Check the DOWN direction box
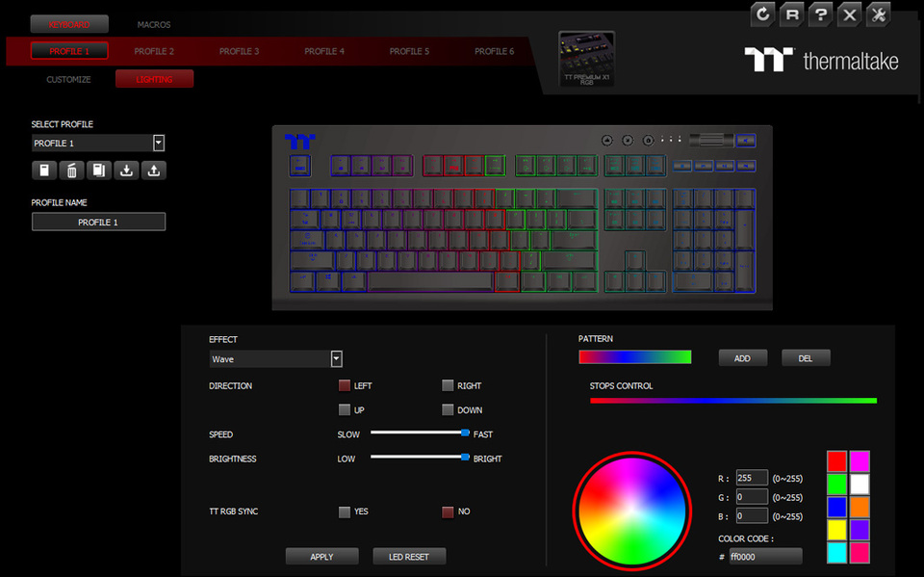This screenshot has width=924, height=577. [x=448, y=409]
